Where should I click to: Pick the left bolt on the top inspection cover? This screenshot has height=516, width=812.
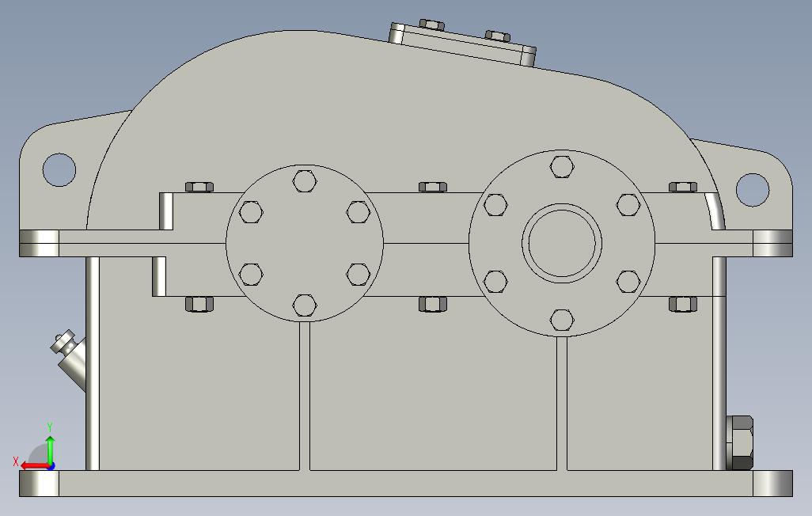click(431, 25)
